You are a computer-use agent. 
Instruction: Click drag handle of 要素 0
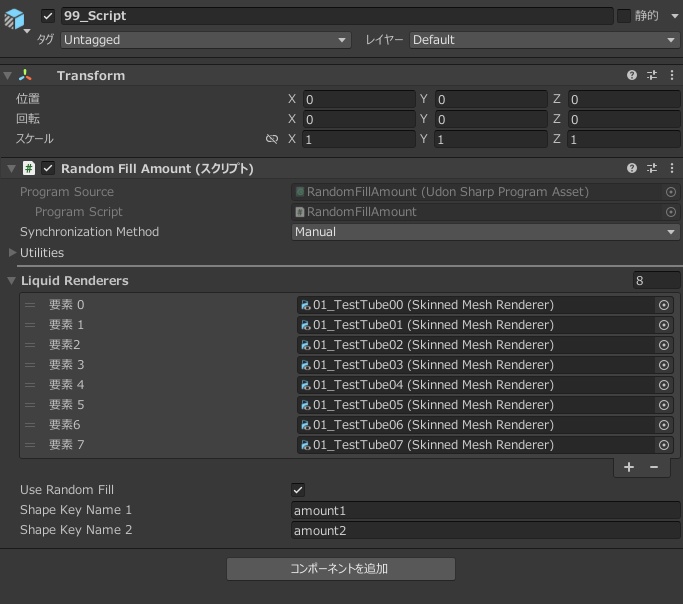point(30,305)
